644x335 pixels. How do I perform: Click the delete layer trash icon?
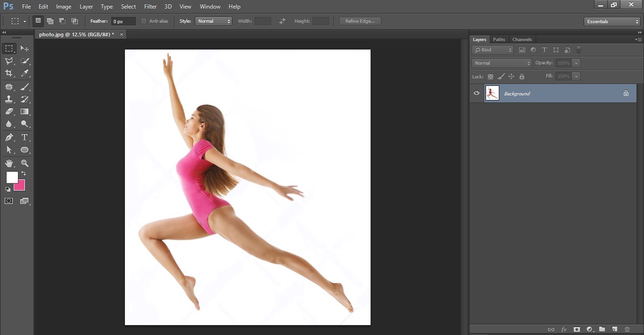(627, 329)
